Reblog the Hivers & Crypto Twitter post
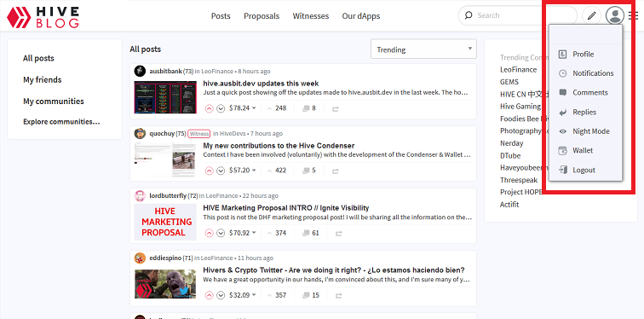The image size is (644, 319). 339,296
